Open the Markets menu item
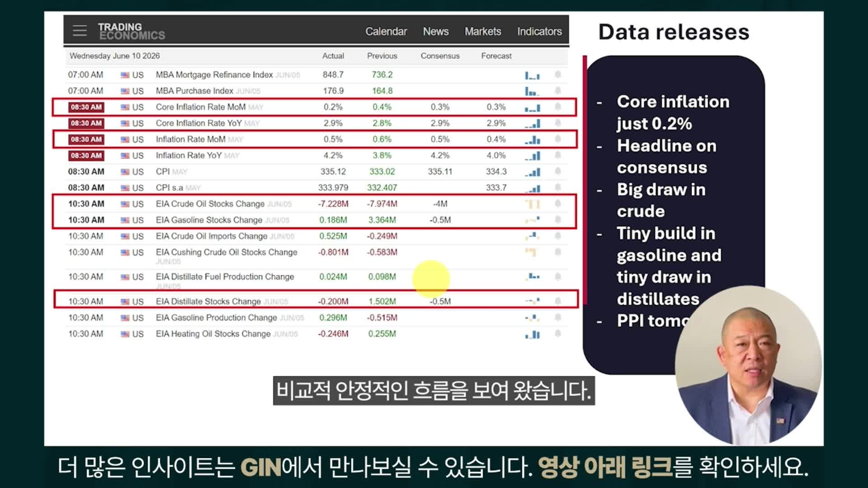This screenshot has width=868, height=488. click(483, 32)
